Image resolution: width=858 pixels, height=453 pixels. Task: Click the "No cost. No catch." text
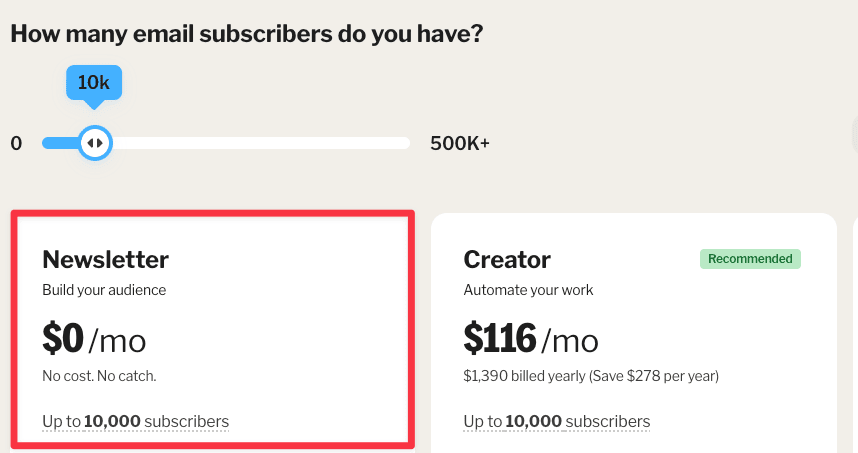tap(99, 377)
